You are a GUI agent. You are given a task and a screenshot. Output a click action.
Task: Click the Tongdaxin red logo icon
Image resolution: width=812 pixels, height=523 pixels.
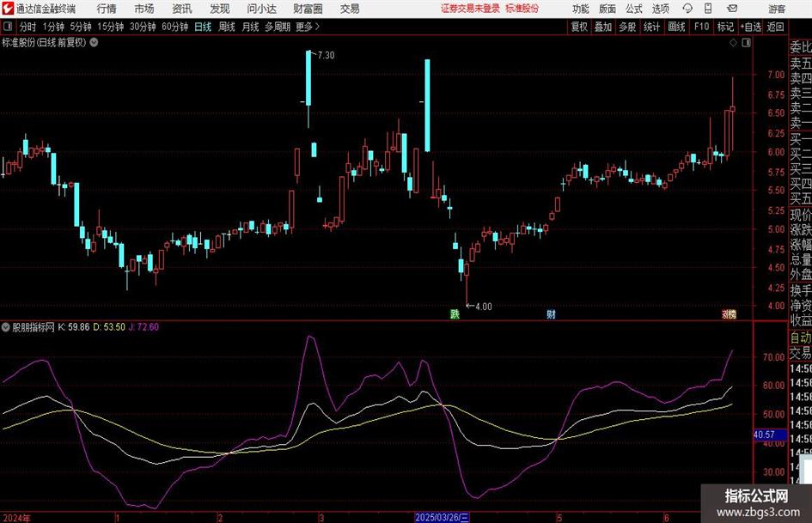[x=8, y=9]
